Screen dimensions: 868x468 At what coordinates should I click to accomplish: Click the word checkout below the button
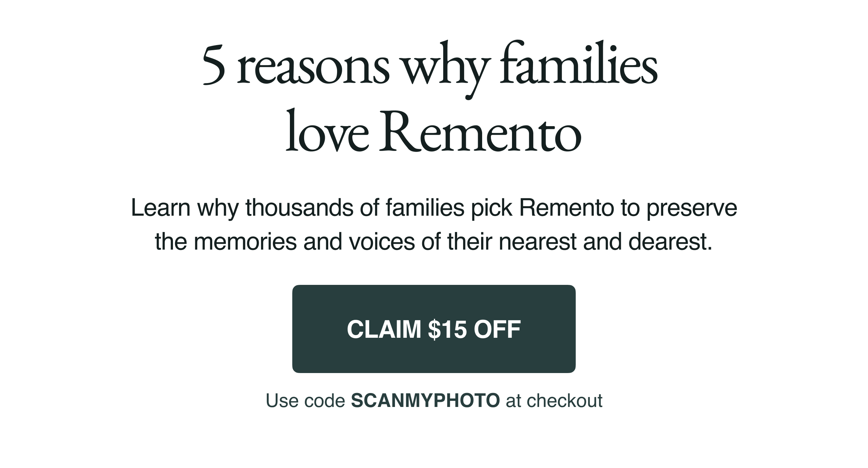[564, 401]
